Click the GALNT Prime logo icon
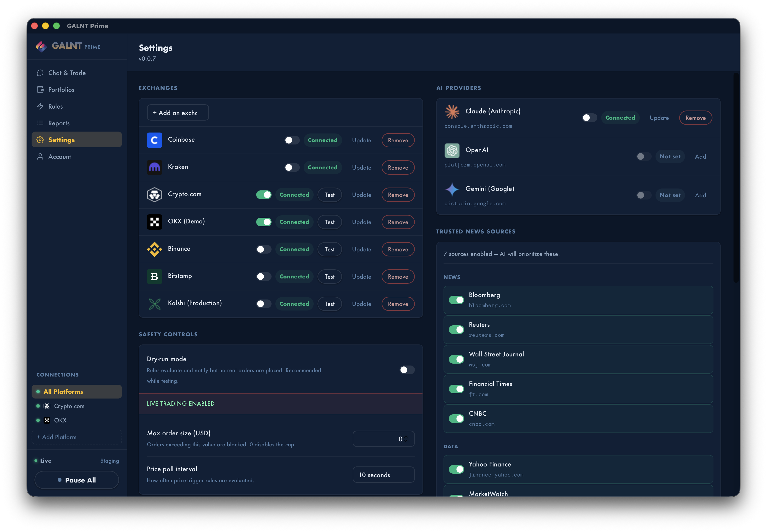767x532 pixels. point(41,47)
